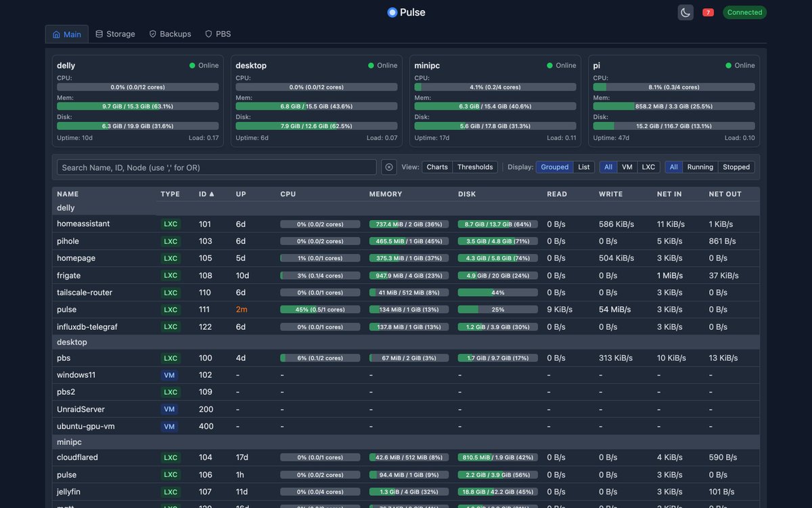Open the desktop node summary card

click(x=316, y=101)
